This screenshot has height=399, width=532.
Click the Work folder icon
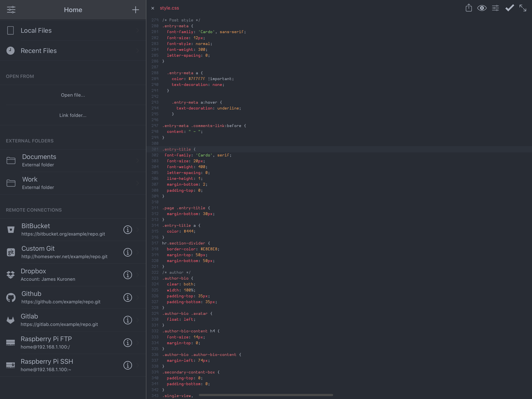pos(11,183)
